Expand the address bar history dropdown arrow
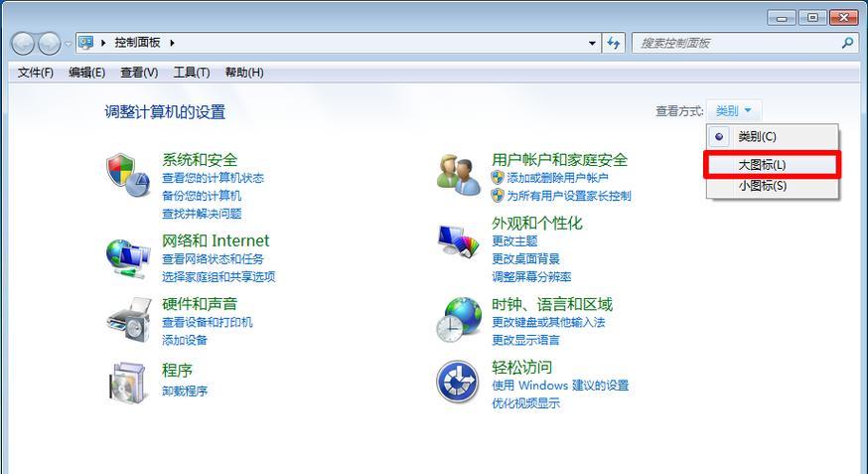The width and height of the screenshot is (868, 474). tap(592, 43)
